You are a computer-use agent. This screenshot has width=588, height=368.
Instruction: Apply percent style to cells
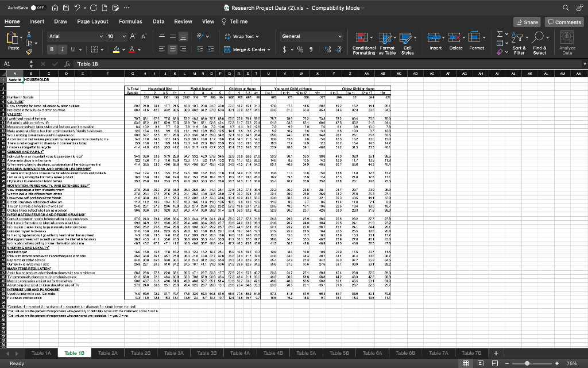click(301, 49)
